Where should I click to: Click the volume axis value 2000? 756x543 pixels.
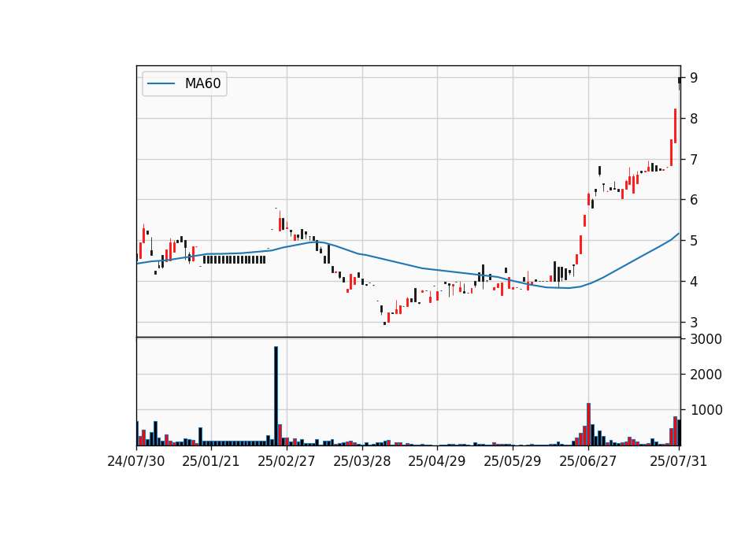[706, 375]
